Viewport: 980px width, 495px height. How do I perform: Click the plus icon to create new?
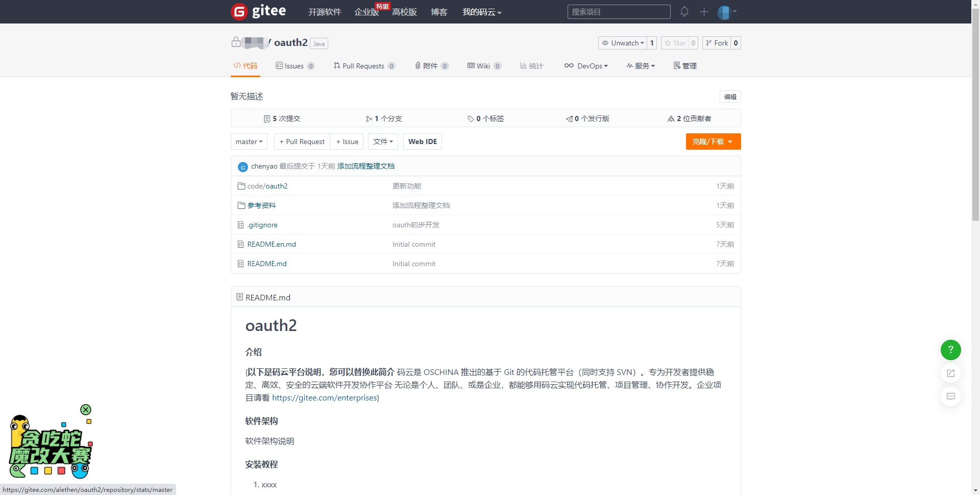[x=704, y=11]
